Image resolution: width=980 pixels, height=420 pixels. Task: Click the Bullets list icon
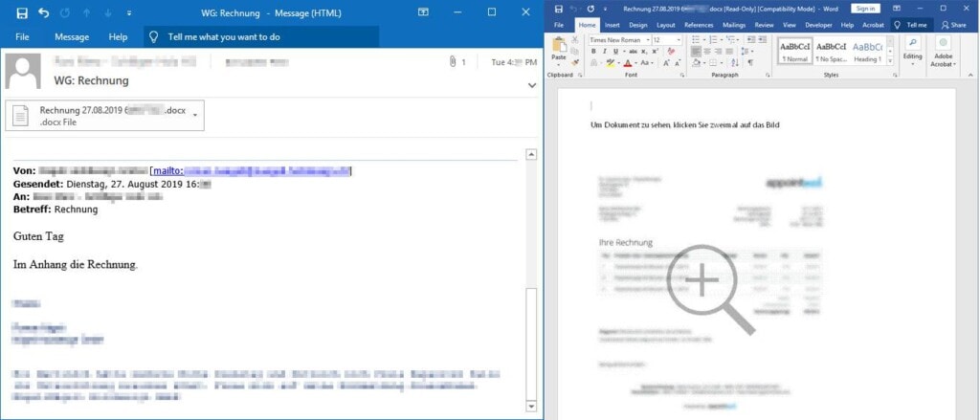(x=696, y=39)
